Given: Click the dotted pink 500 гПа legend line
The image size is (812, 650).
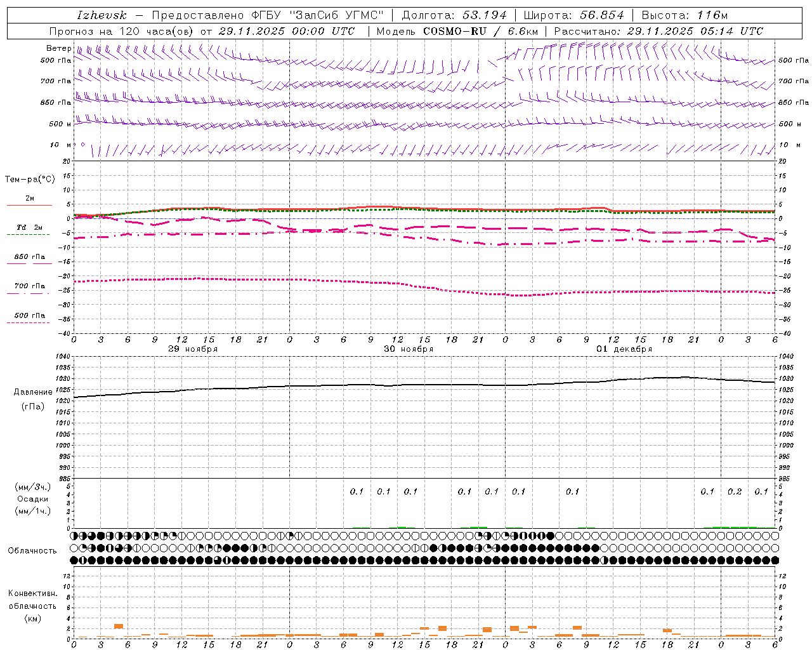Looking at the screenshot, I should pyautogui.click(x=29, y=323).
